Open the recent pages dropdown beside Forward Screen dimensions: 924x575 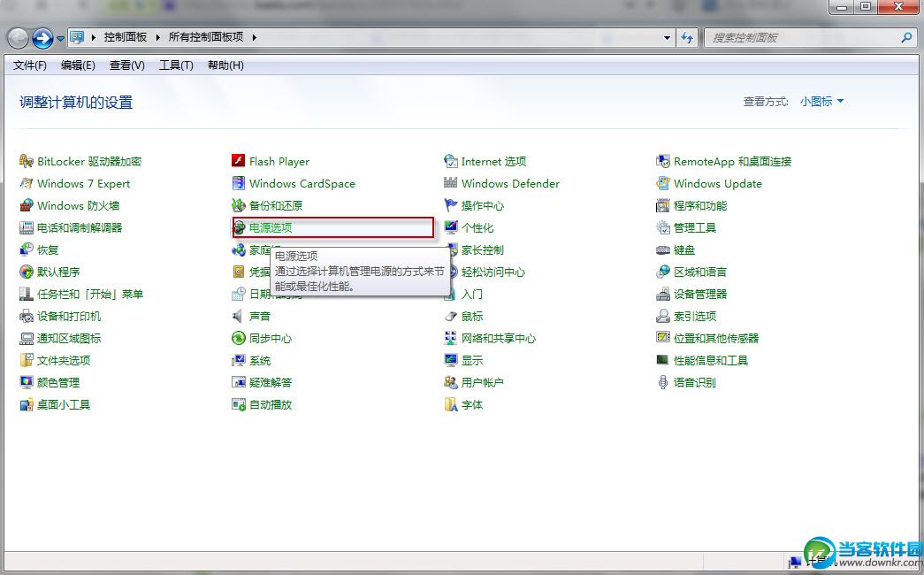click(x=60, y=40)
